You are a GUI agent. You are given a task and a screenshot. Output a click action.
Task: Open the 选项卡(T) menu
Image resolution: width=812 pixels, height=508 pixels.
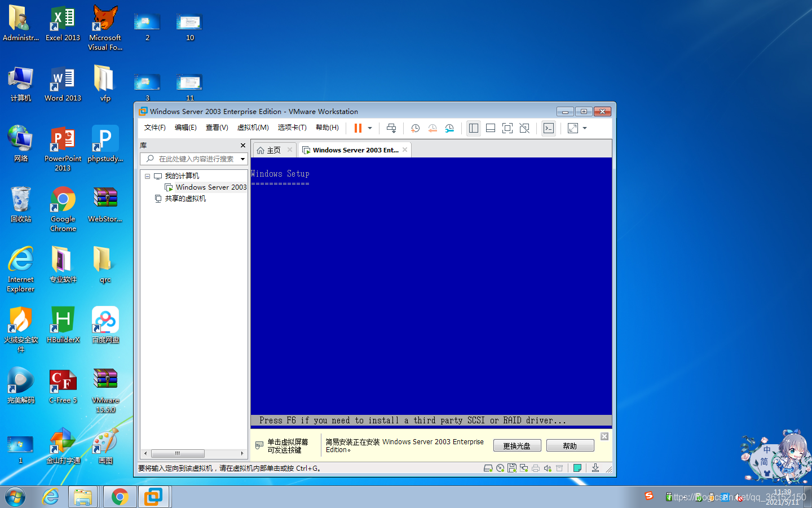[292, 128]
